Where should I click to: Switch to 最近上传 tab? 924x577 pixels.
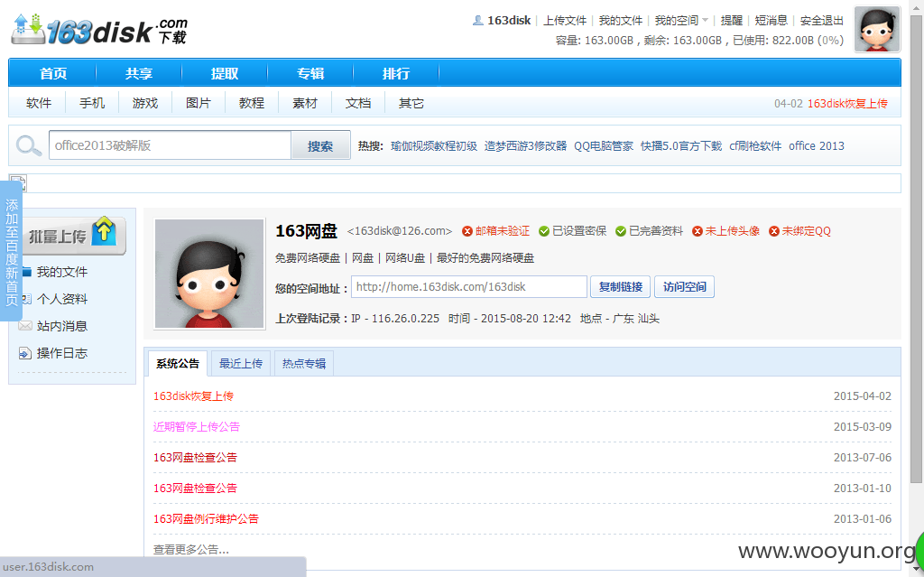pos(240,363)
